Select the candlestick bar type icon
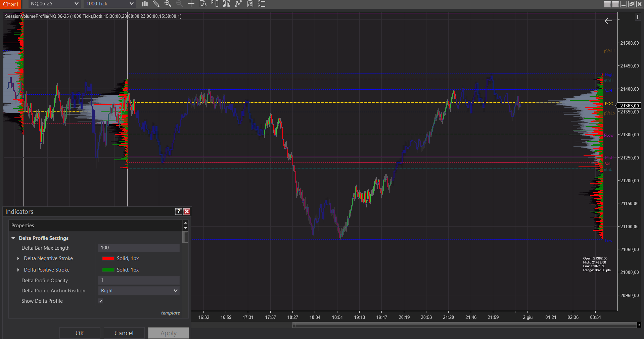This screenshot has width=644, height=339. coord(144,4)
